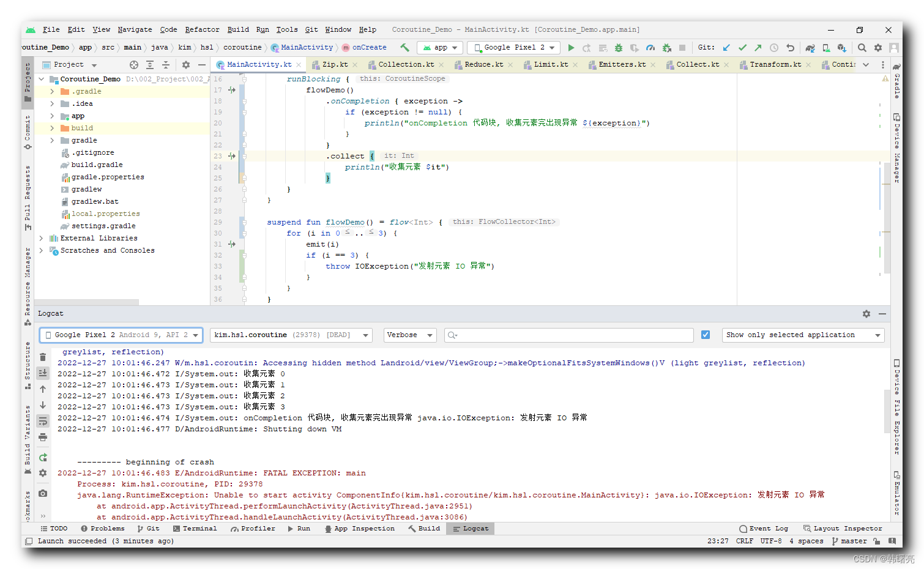924x569 pixels.
Task: Hide the Logcat panel with the minimize dash
Action: [x=882, y=314]
